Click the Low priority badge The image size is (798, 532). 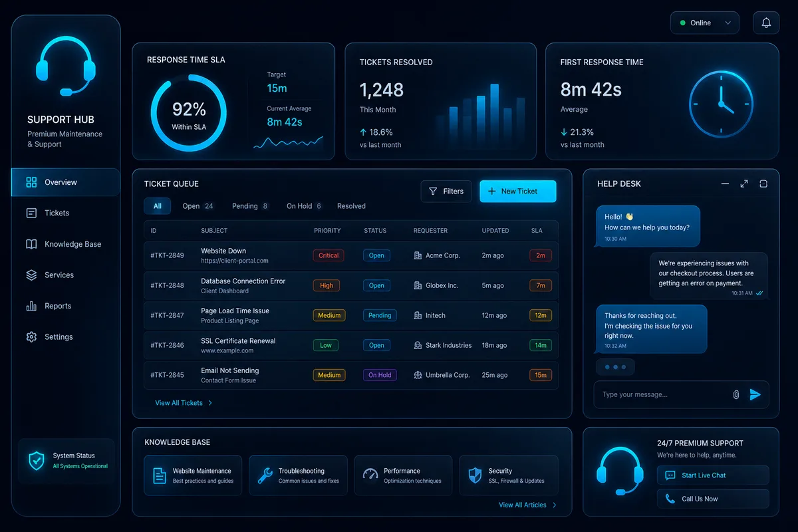[326, 345]
